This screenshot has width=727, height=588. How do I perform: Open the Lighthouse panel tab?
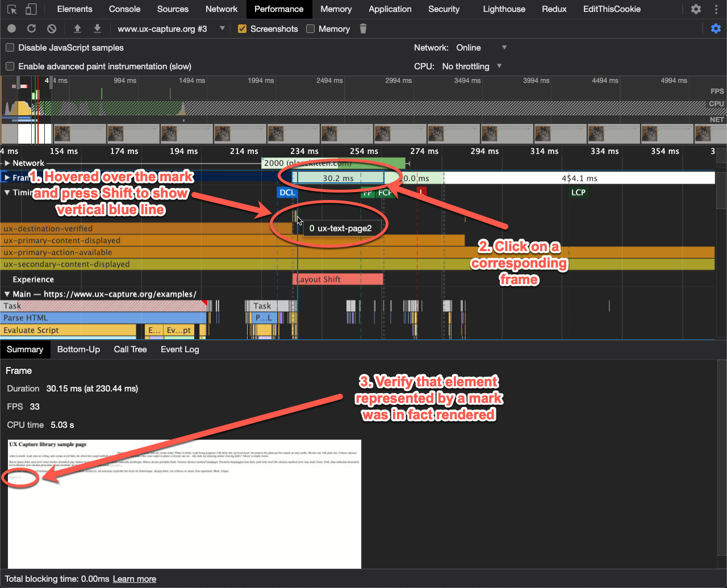(x=504, y=9)
